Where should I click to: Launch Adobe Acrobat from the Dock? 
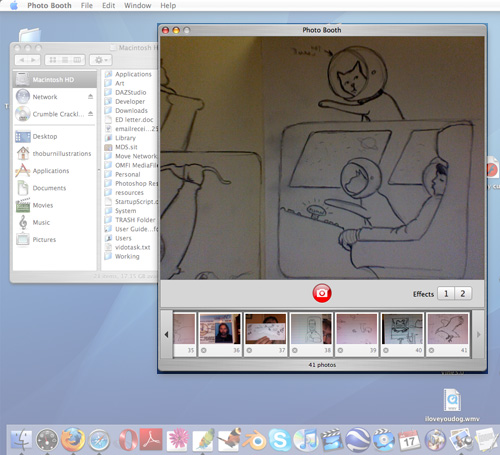(x=151, y=440)
